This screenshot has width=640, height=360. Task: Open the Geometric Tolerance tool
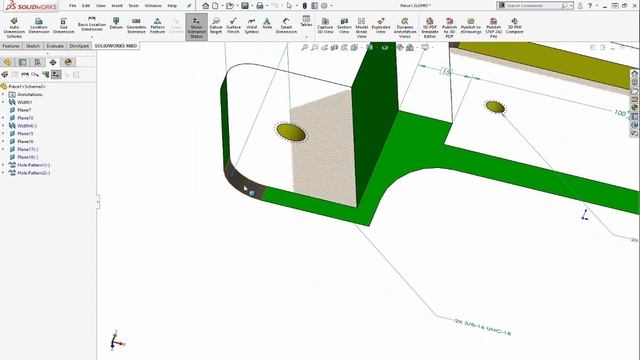coord(136,26)
